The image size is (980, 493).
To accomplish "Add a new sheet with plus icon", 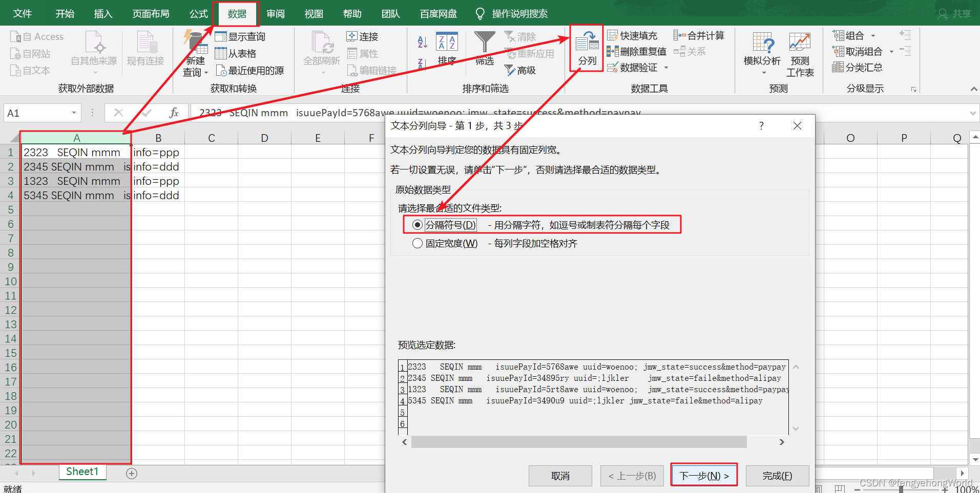I will pyautogui.click(x=132, y=474).
